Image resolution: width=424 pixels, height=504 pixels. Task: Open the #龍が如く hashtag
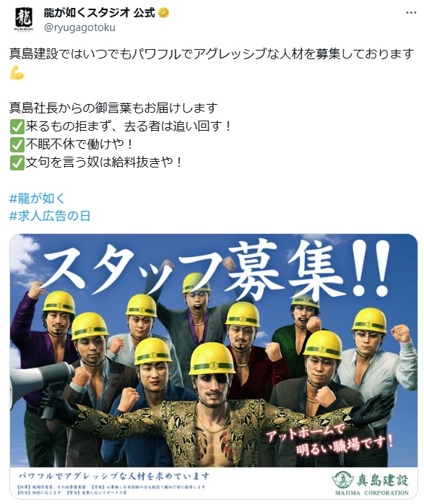tap(37, 199)
